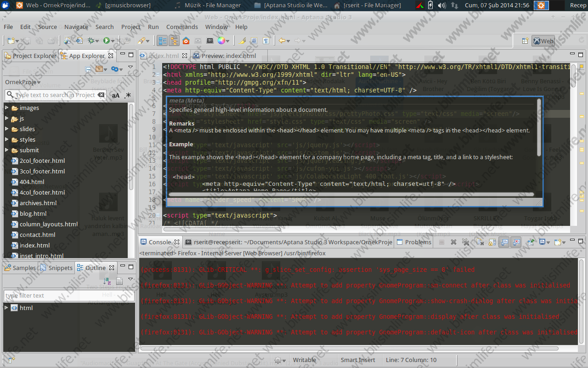Click the editor horizontal scrollbar
588x368 pixels.
tap(221, 229)
